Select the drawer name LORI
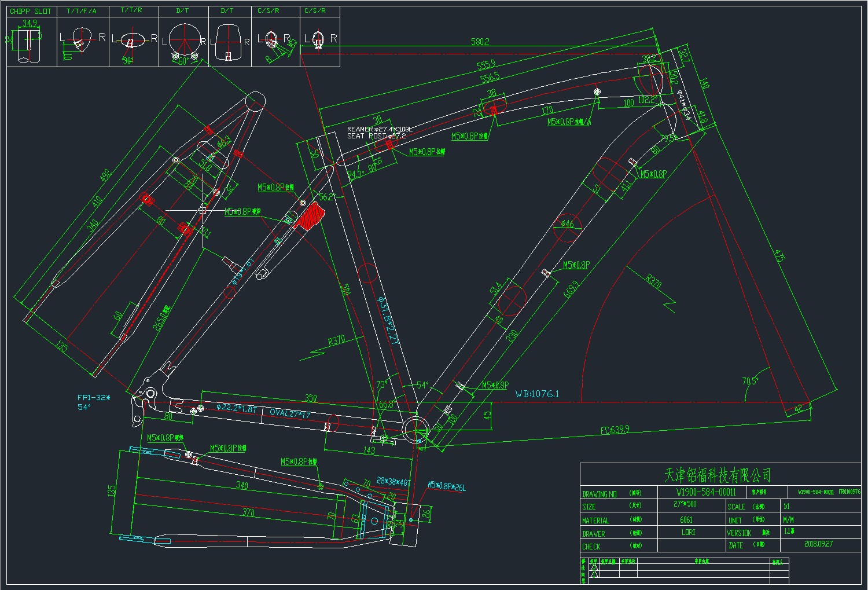The height and width of the screenshot is (590, 868). coord(688,532)
